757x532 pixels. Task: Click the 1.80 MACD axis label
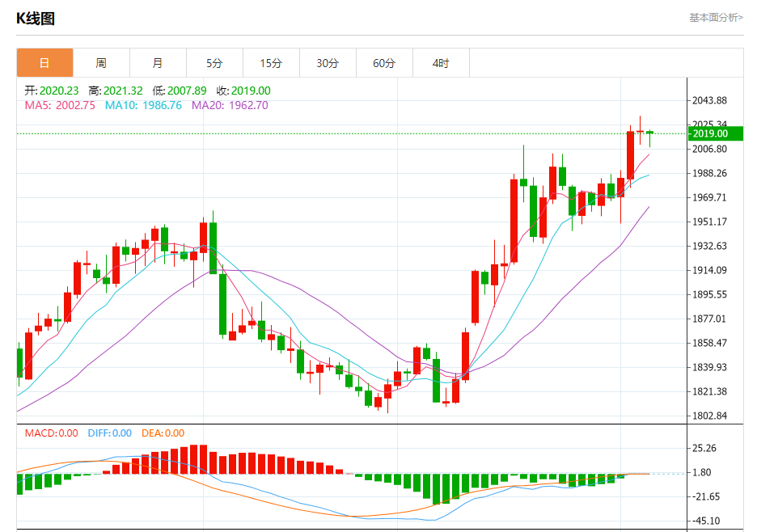click(x=701, y=473)
